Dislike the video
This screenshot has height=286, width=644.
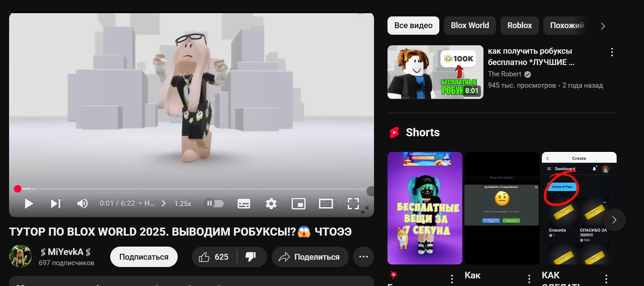(x=251, y=257)
